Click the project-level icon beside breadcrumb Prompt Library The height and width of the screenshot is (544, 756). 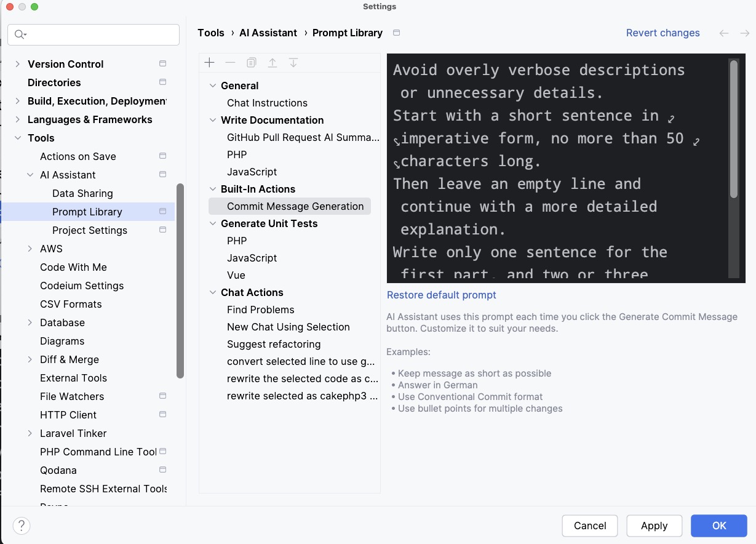point(396,33)
